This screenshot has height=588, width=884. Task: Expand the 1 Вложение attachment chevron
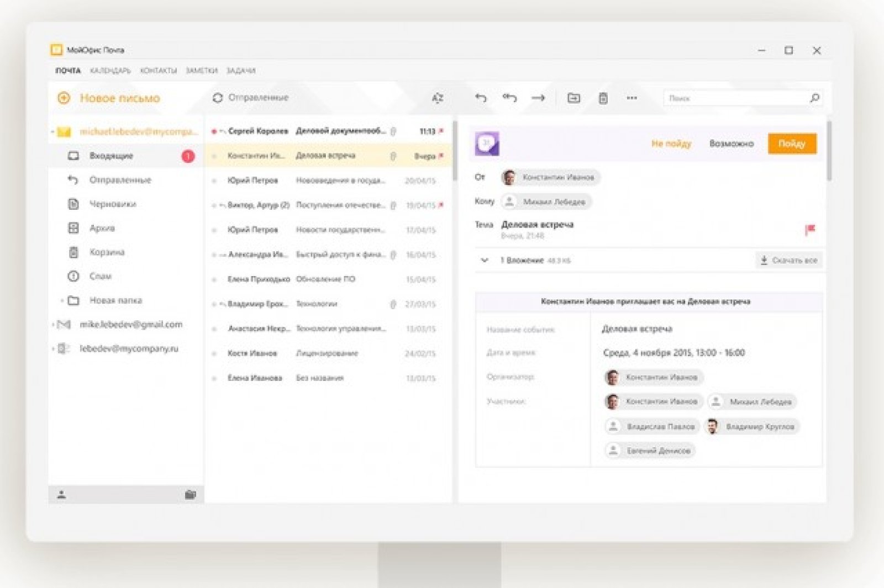[x=485, y=260]
